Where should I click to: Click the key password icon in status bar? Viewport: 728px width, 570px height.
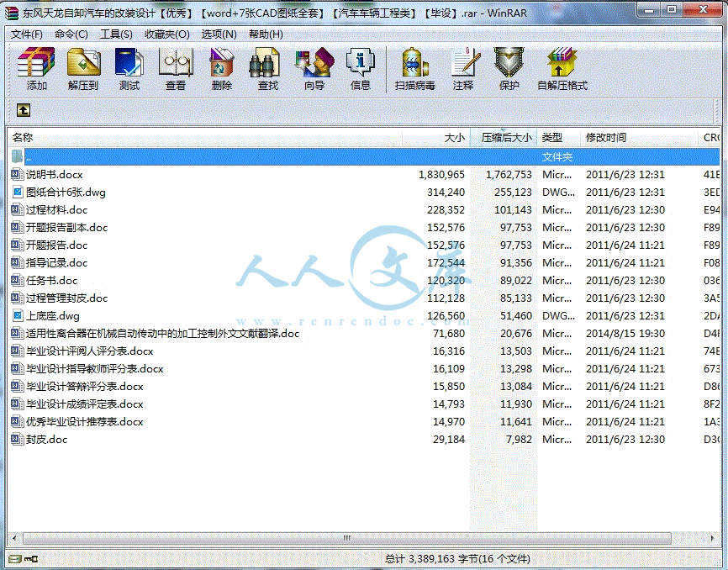point(31,558)
